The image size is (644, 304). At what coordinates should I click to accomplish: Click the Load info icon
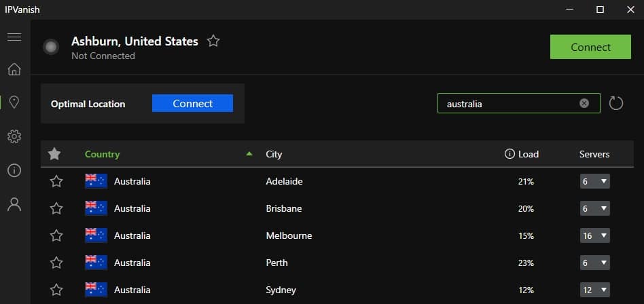click(x=509, y=154)
